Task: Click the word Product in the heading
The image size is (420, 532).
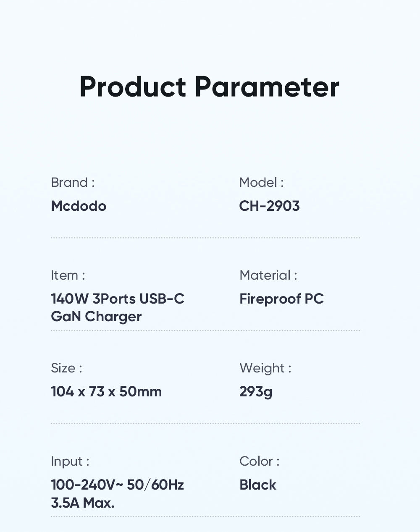Action: click(x=132, y=87)
